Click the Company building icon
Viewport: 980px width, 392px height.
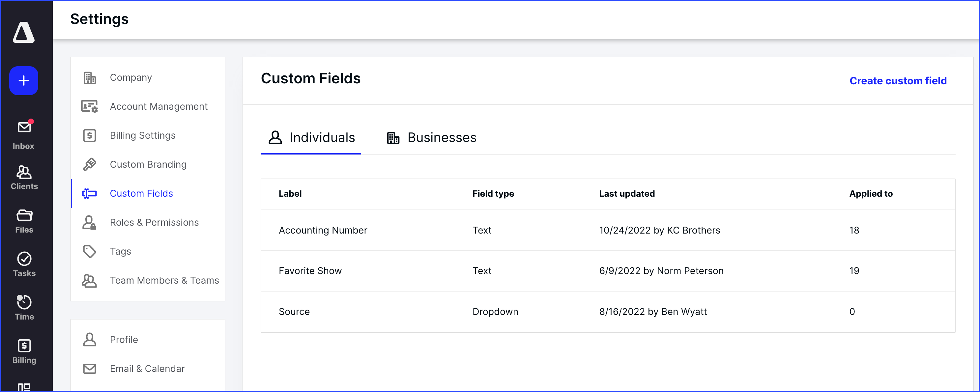[90, 77]
